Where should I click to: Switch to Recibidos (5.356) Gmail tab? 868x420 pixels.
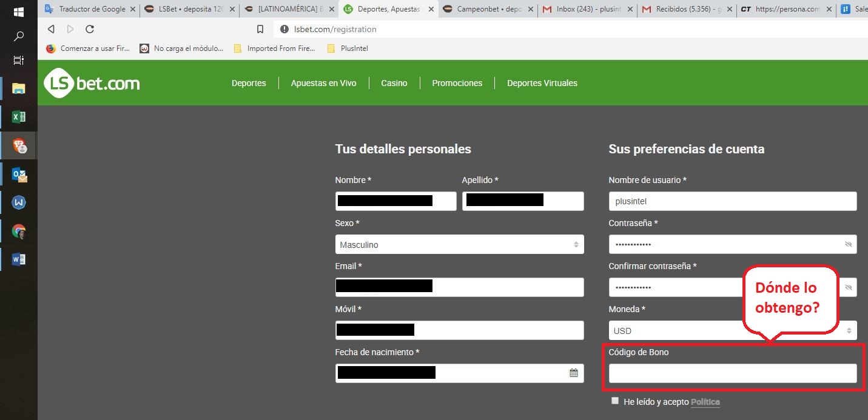(687, 9)
